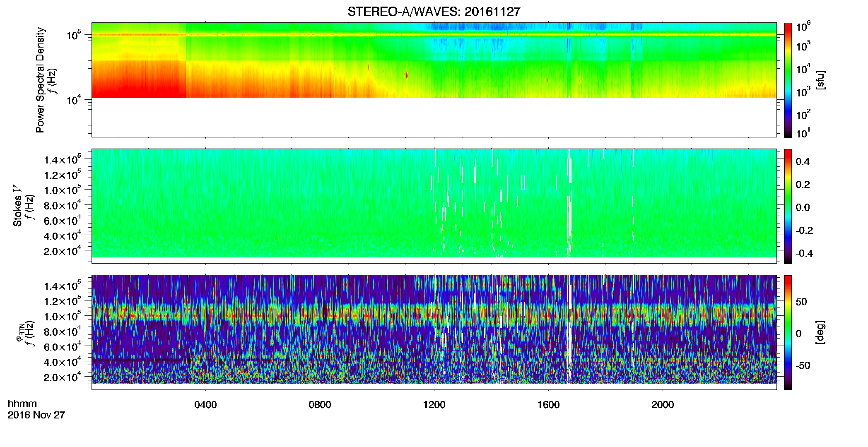
Task: Click the 1600 time tick label
Action: click(548, 405)
